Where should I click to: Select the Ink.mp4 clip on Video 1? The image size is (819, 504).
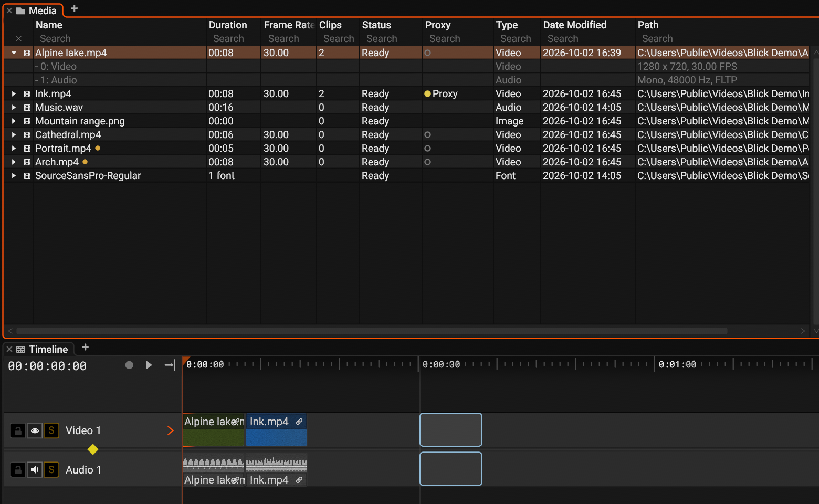276,430
